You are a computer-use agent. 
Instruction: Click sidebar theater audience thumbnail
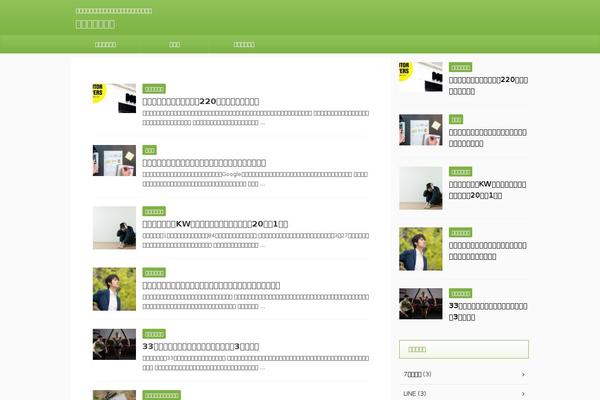point(421,304)
